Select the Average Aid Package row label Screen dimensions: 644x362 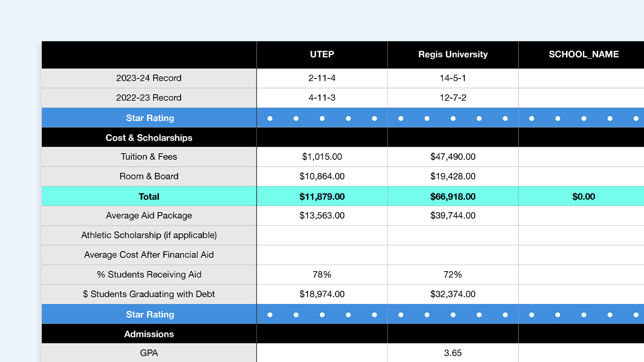(149, 215)
